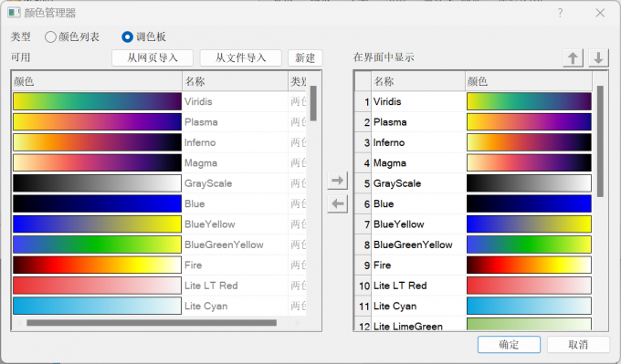
Task: Click 颜色 header in displayed list
Action: click(x=529, y=81)
